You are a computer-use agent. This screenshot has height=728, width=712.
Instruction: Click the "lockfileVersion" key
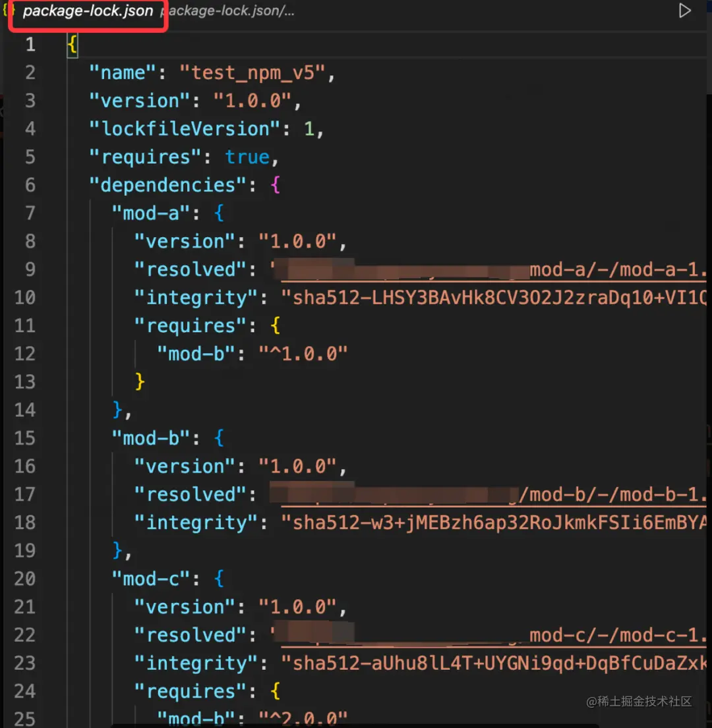point(185,129)
